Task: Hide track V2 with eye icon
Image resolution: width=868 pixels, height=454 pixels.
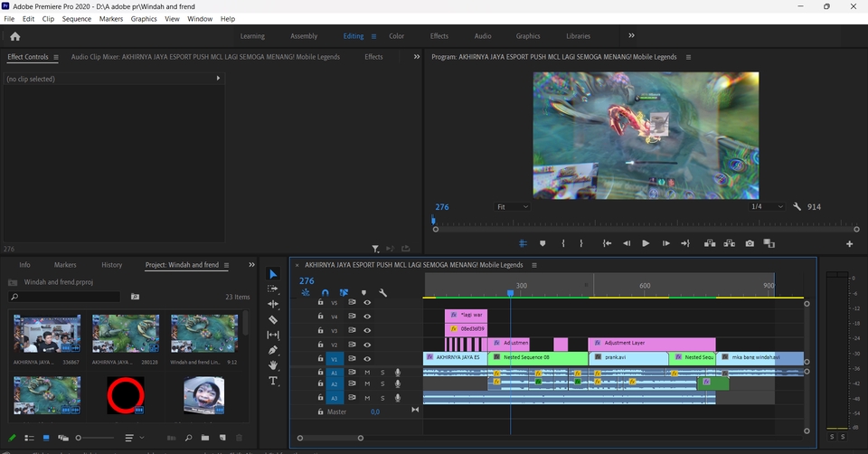Action: [366, 345]
